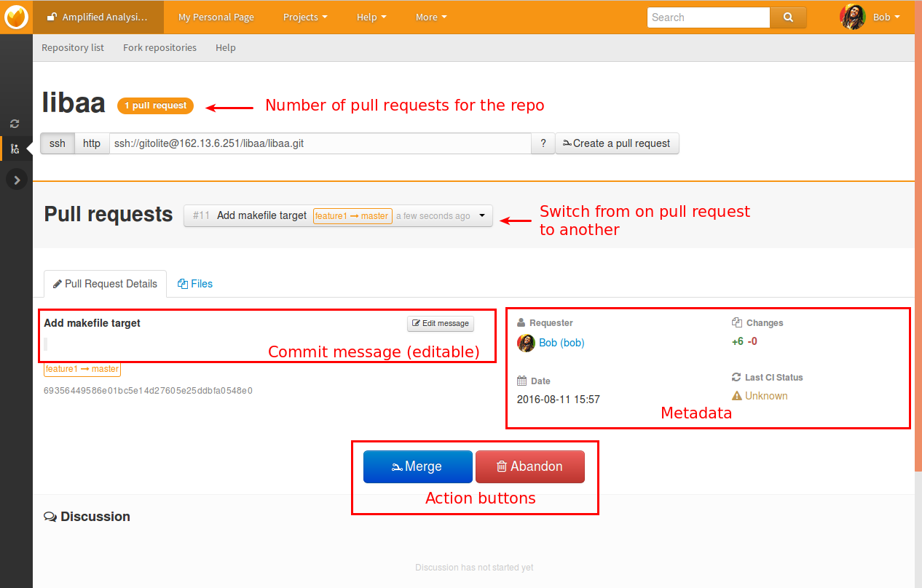Click the sidebar refresh arrows icon

point(15,124)
